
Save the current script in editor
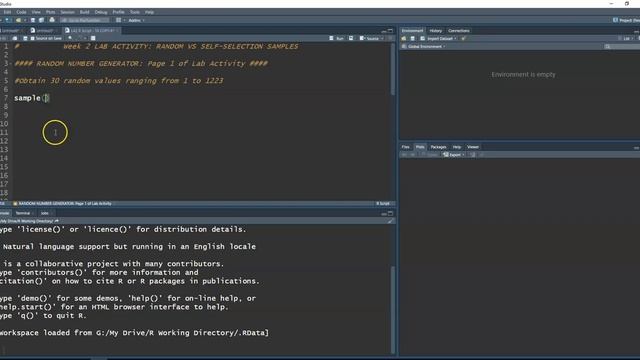coord(25,38)
